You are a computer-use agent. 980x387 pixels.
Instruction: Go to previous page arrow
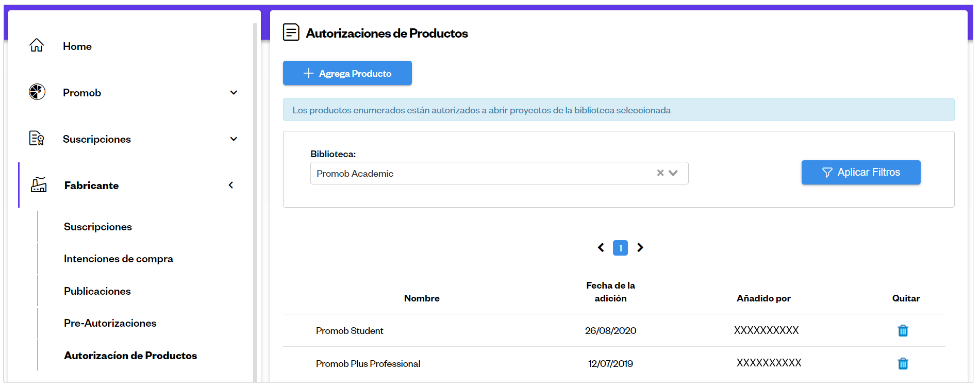coord(601,248)
